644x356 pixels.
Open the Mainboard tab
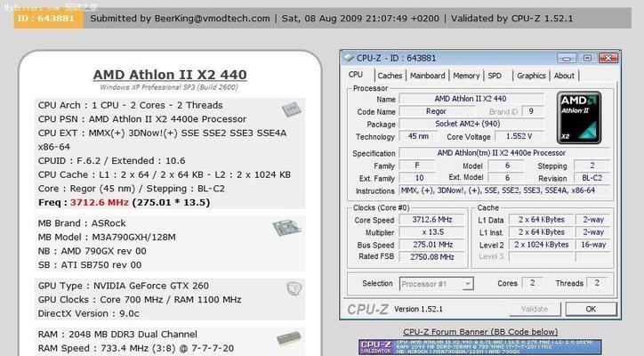tap(428, 76)
